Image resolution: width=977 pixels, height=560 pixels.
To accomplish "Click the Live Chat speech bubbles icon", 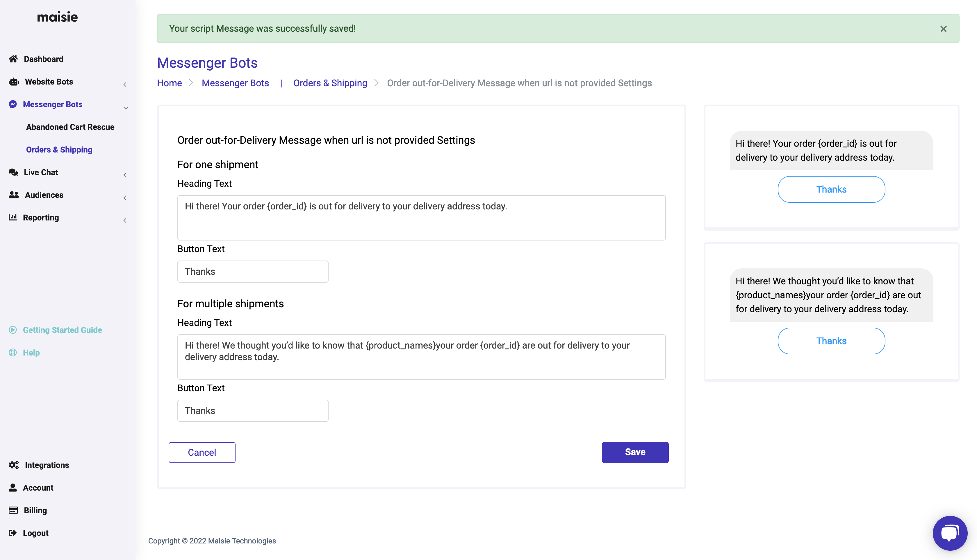I will 13,172.
